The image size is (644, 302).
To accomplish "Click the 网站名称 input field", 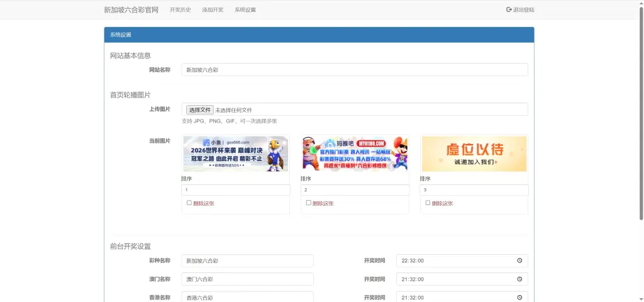I will click(x=355, y=70).
